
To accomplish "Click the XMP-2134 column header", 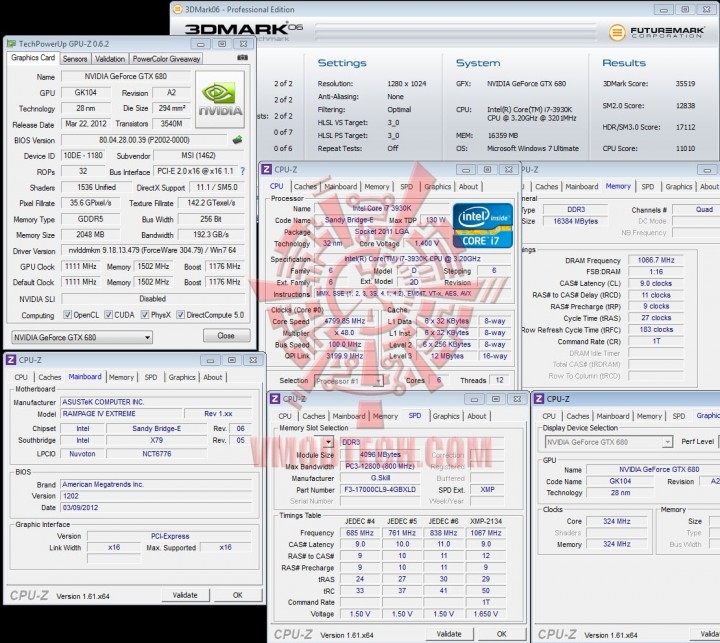I will (x=486, y=521).
